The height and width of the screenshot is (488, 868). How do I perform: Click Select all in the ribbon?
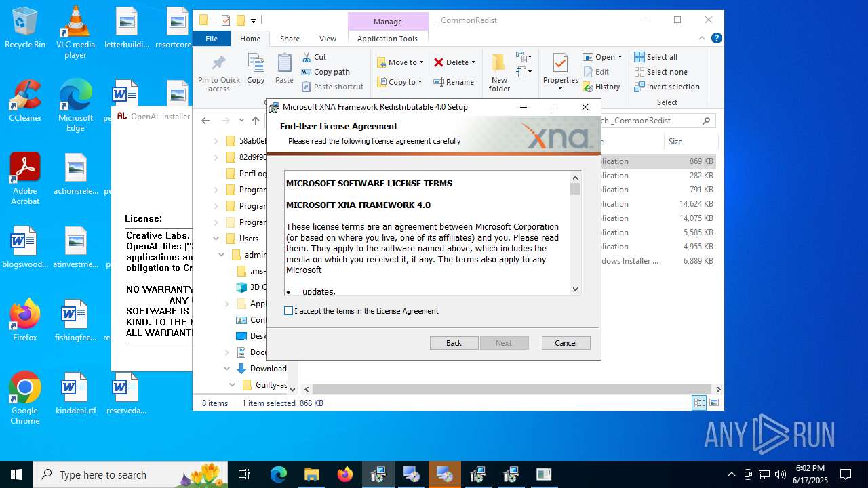pyautogui.click(x=656, y=57)
